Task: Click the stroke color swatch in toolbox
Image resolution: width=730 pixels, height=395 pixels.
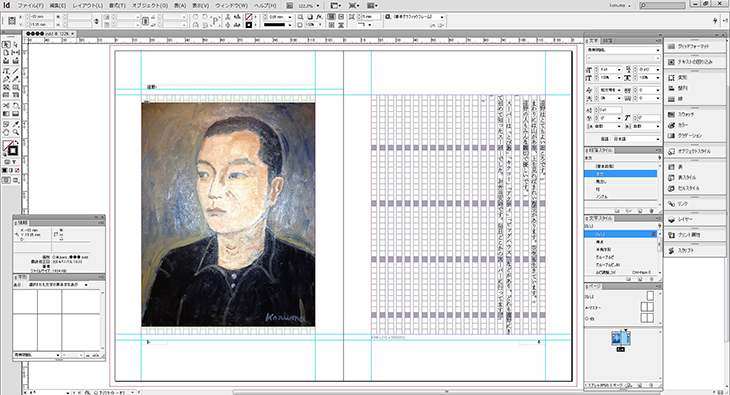Action: pos(13,151)
